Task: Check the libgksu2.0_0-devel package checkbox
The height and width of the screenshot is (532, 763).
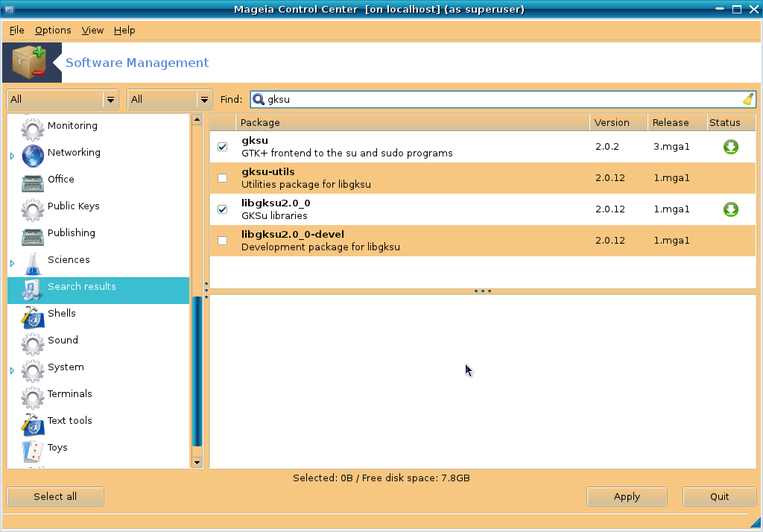Action: (x=222, y=241)
